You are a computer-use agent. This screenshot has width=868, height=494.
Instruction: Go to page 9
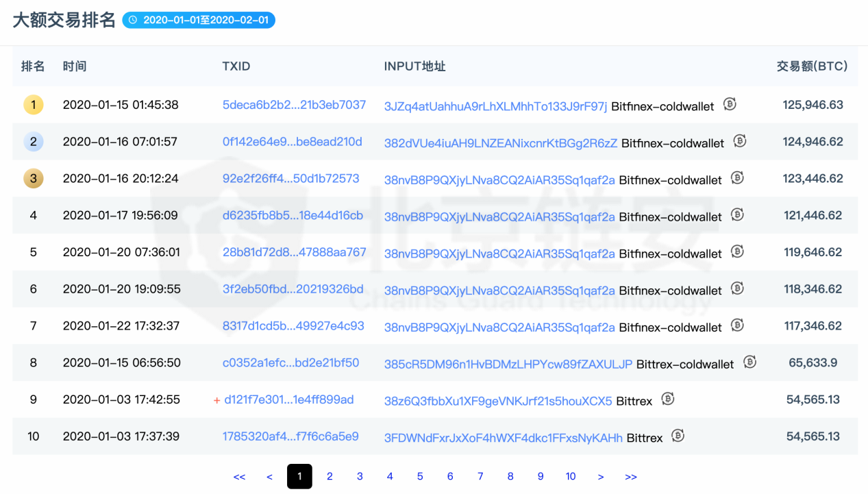click(x=541, y=476)
